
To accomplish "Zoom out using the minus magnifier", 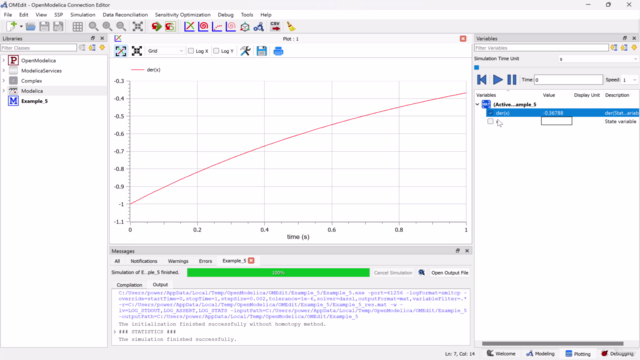I will click(121, 27).
